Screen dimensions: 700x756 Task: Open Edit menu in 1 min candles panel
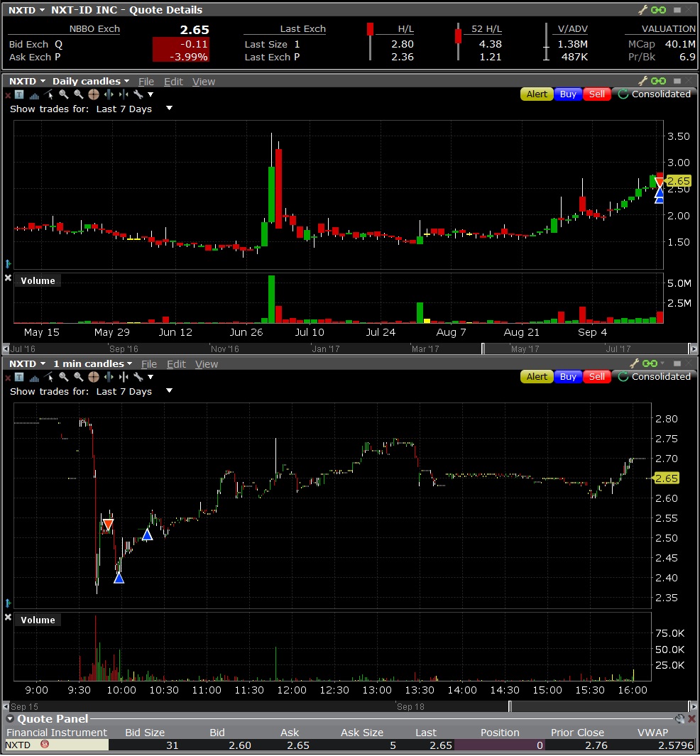tap(176, 364)
